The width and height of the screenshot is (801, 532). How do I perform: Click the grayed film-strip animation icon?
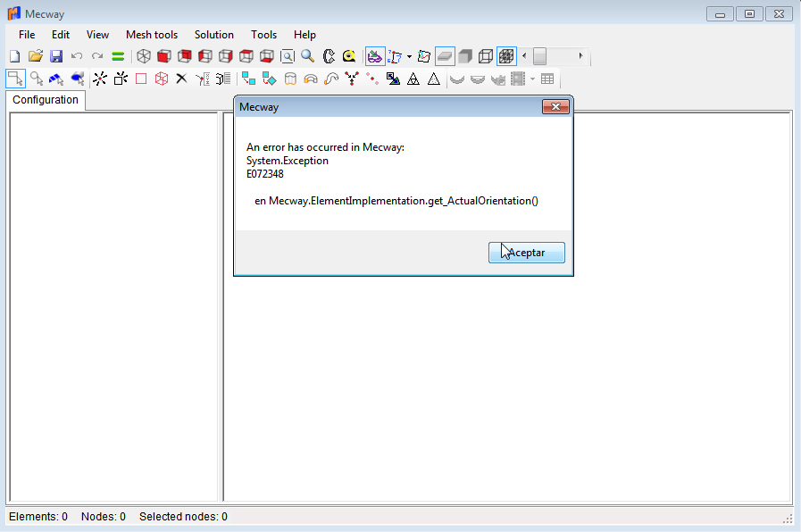[518, 79]
